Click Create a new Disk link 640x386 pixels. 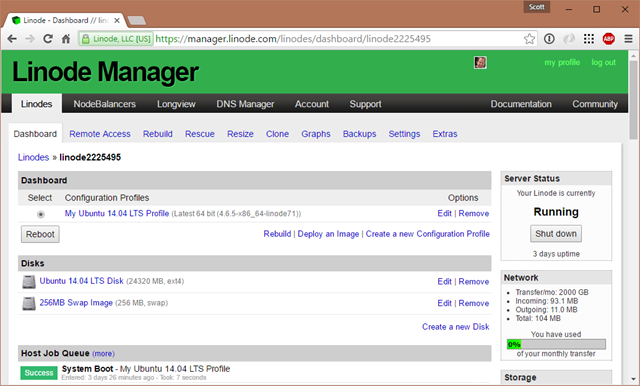(x=456, y=327)
